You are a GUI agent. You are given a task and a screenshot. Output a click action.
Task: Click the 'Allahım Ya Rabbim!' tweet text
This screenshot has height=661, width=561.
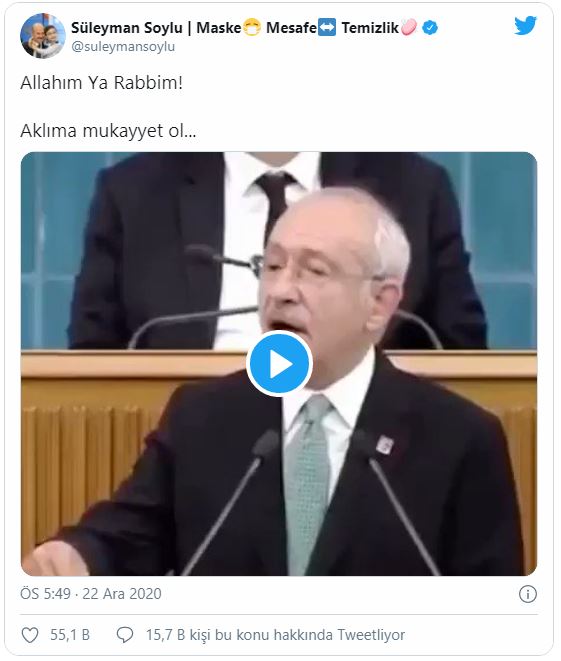tap(102, 83)
